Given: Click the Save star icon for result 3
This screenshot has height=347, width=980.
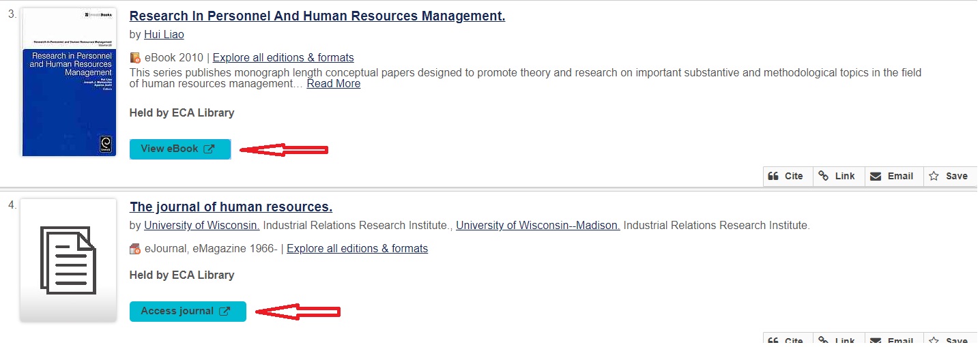Looking at the screenshot, I should click(934, 176).
